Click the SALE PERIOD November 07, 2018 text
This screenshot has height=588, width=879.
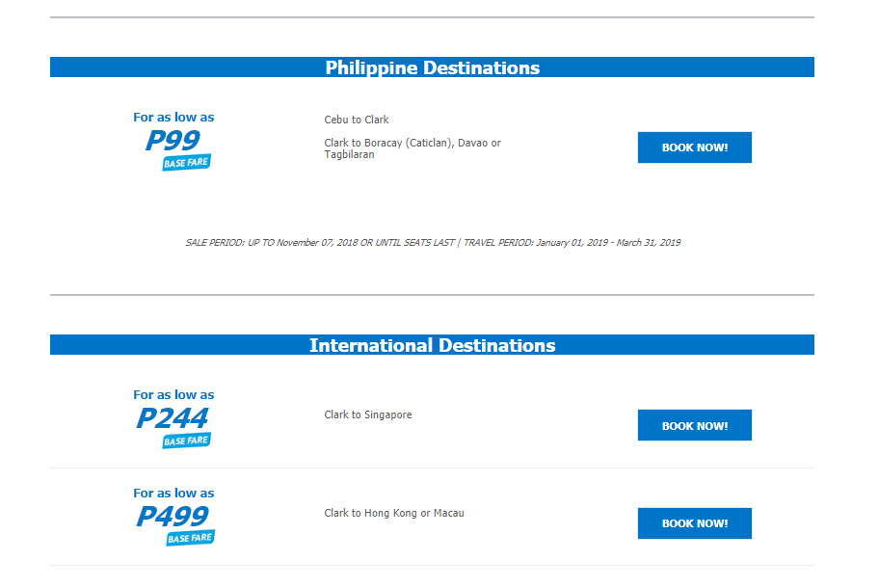coord(320,243)
